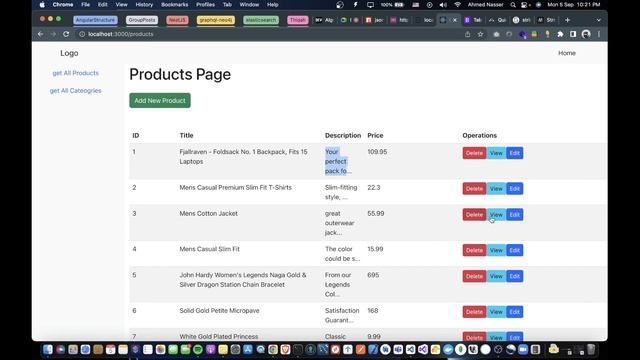The image size is (640, 360).
Task: Click Add New Product button
Action: pyautogui.click(x=160, y=100)
